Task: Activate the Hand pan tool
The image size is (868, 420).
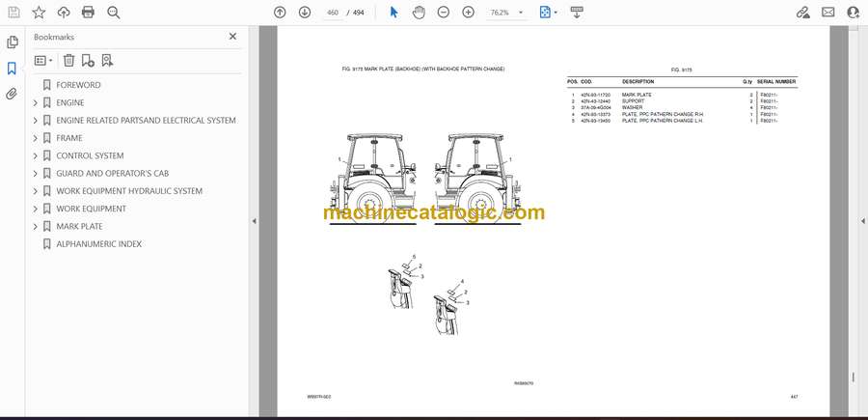Action: [419, 13]
